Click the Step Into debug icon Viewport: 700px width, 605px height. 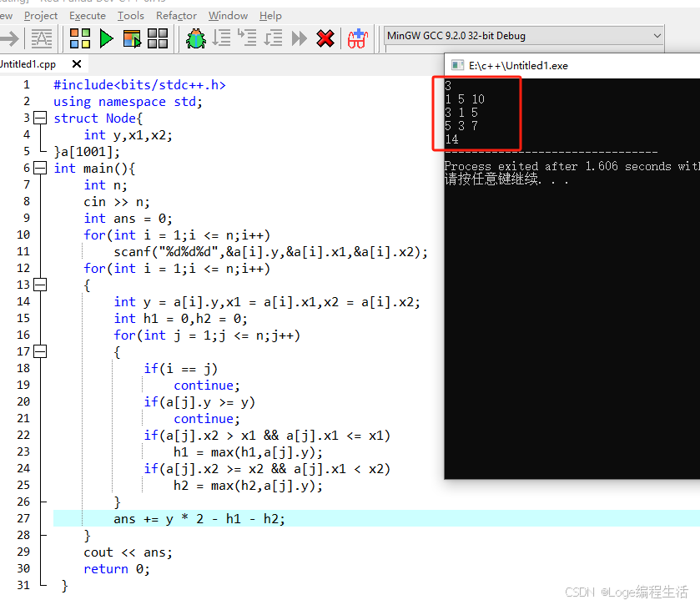point(247,38)
